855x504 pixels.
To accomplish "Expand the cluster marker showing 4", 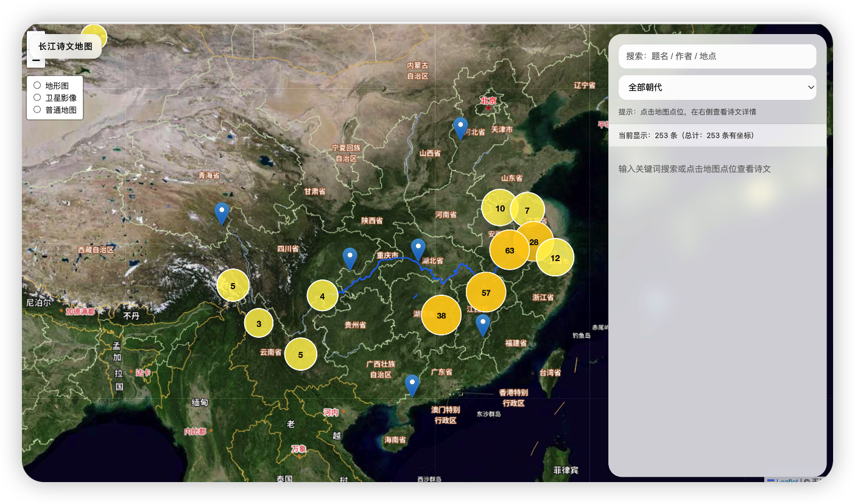I will click(x=322, y=296).
